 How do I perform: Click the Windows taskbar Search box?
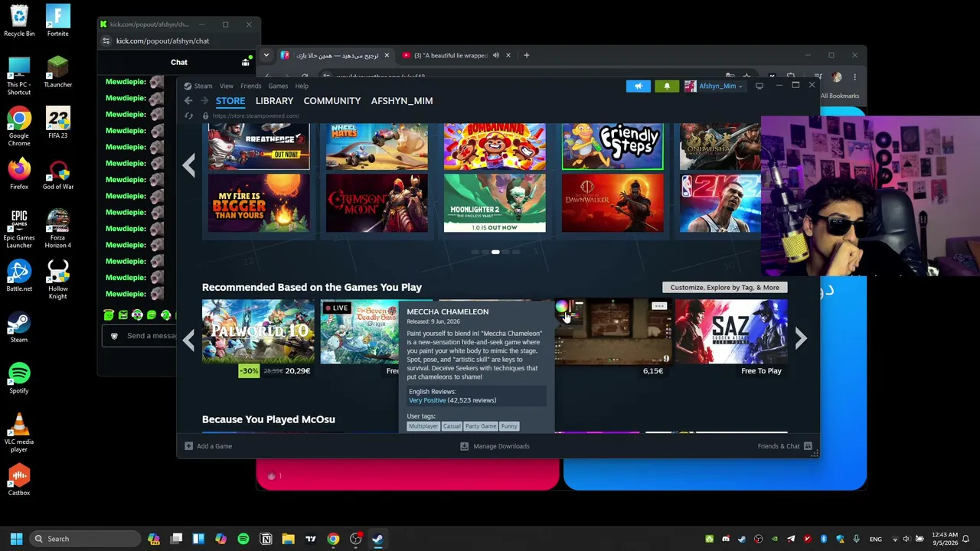[86, 539]
